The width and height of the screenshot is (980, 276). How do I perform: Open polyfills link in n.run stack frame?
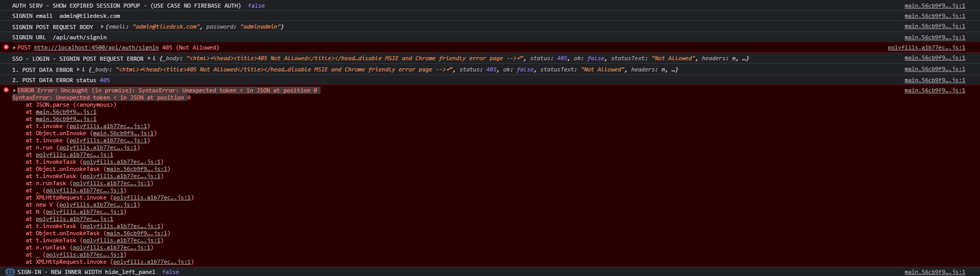[x=98, y=147]
